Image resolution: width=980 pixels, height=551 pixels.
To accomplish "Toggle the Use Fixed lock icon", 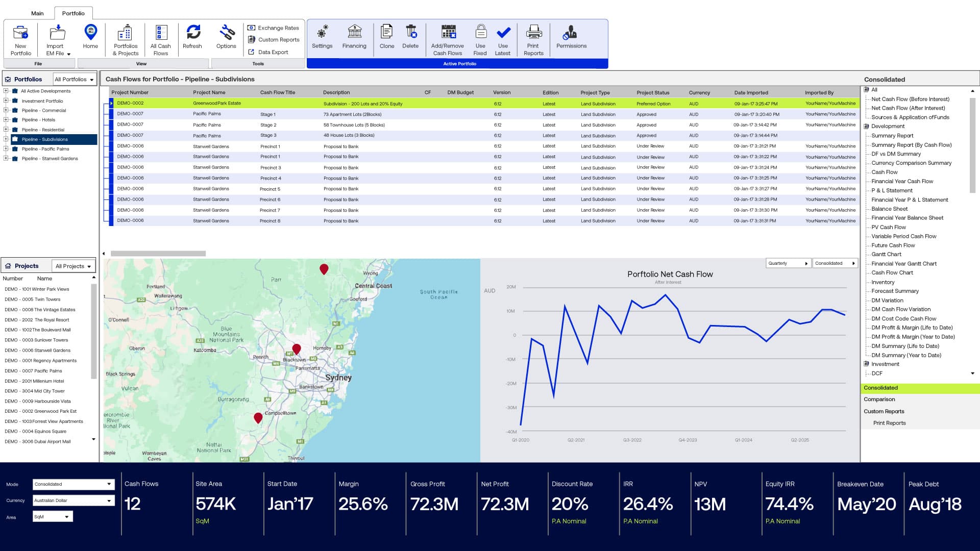I will pos(480,33).
